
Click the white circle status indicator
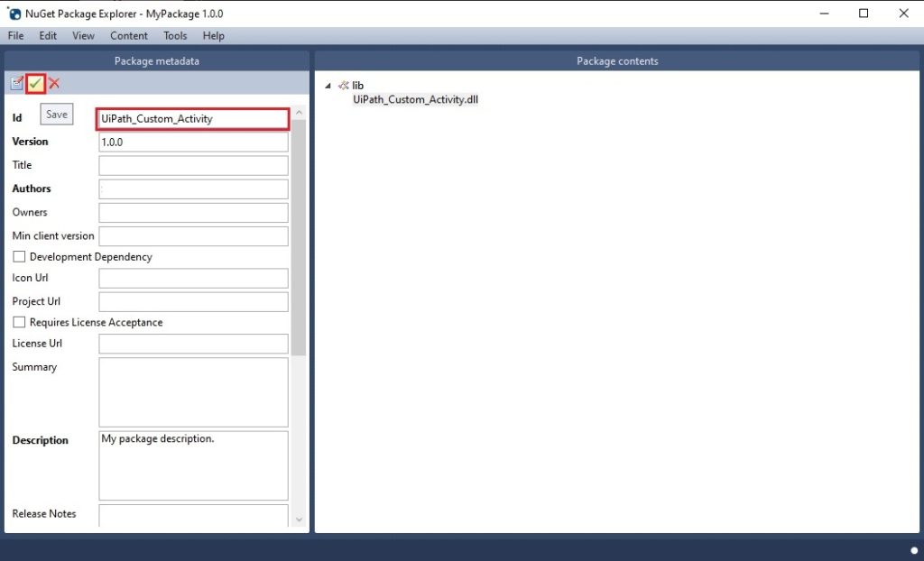click(914, 550)
